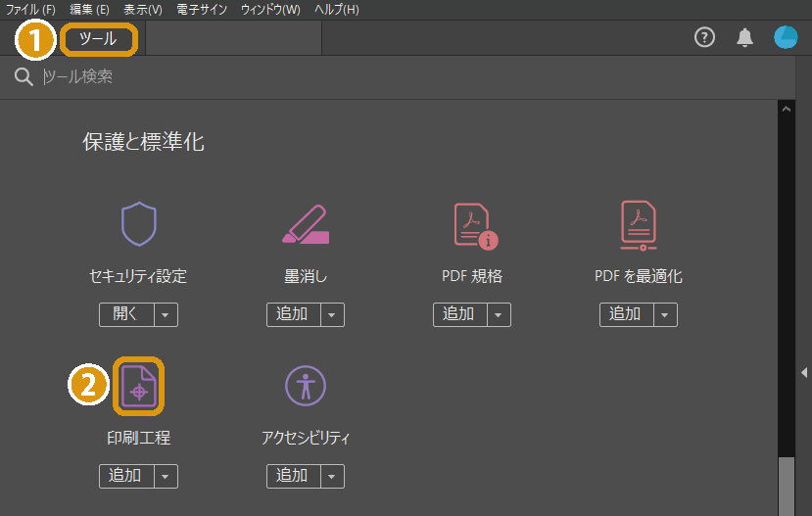Show notifications via the bell icon

(x=744, y=37)
